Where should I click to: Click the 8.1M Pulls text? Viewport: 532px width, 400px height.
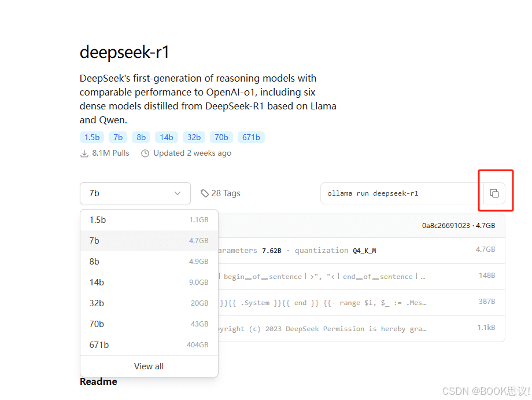point(110,153)
